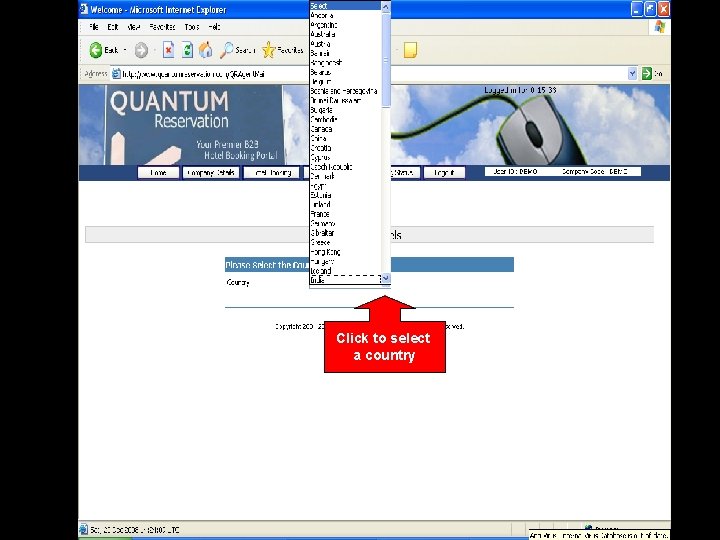The image size is (720, 540).
Task: Select Iceland from country list
Action: click(x=346, y=271)
